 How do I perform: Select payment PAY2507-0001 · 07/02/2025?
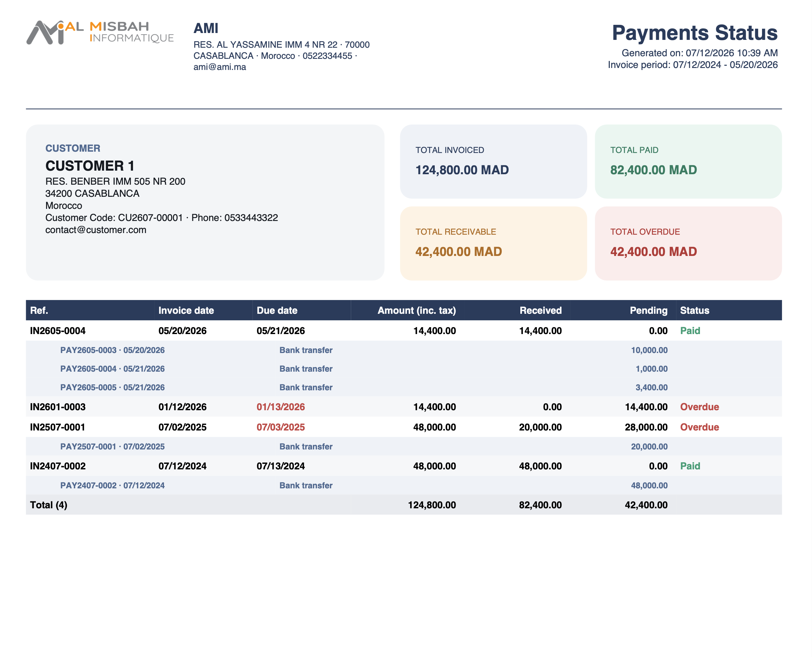point(112,446)
